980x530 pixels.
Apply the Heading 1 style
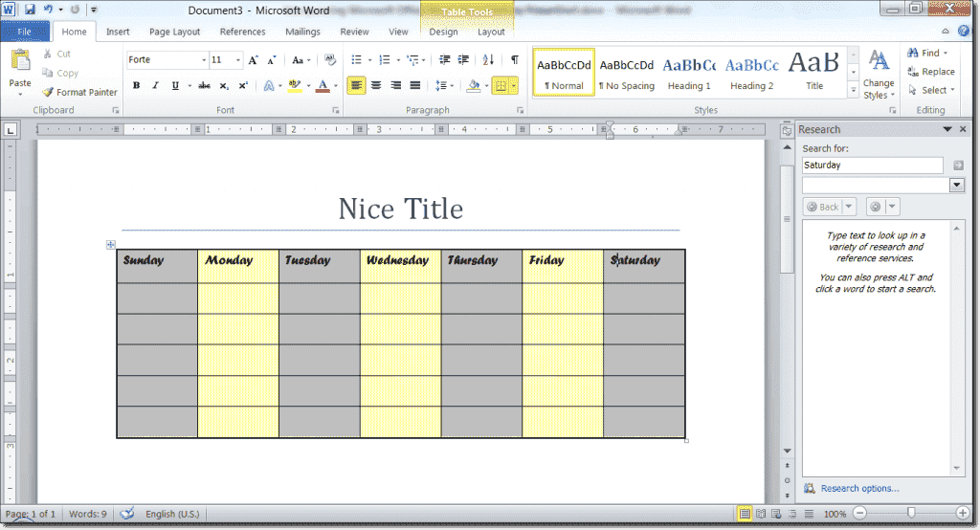689,73
